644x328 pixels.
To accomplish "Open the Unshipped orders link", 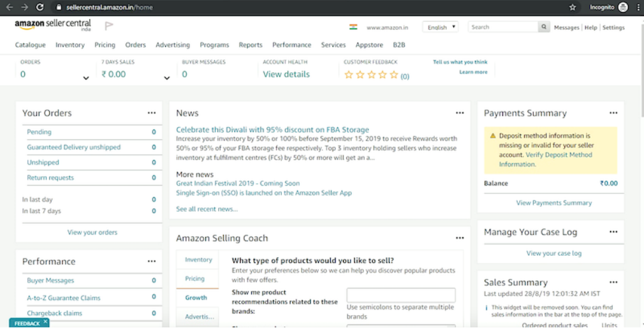I will click(x=43, y=162).
